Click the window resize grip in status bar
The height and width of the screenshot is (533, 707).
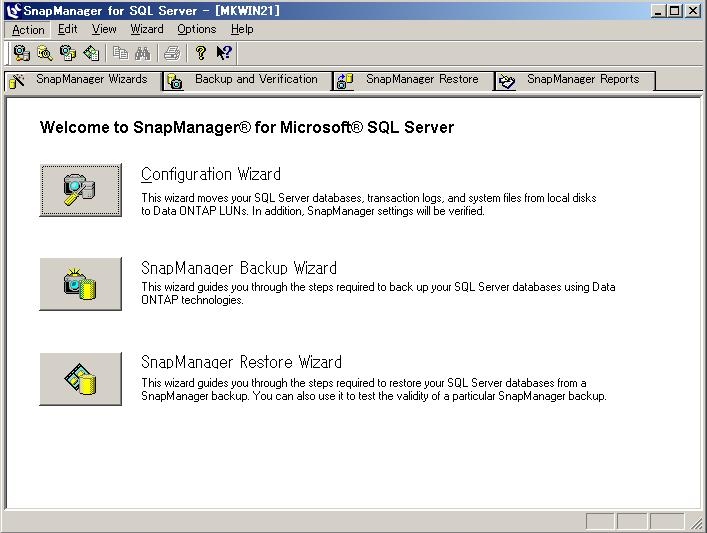tap(696, 523)
